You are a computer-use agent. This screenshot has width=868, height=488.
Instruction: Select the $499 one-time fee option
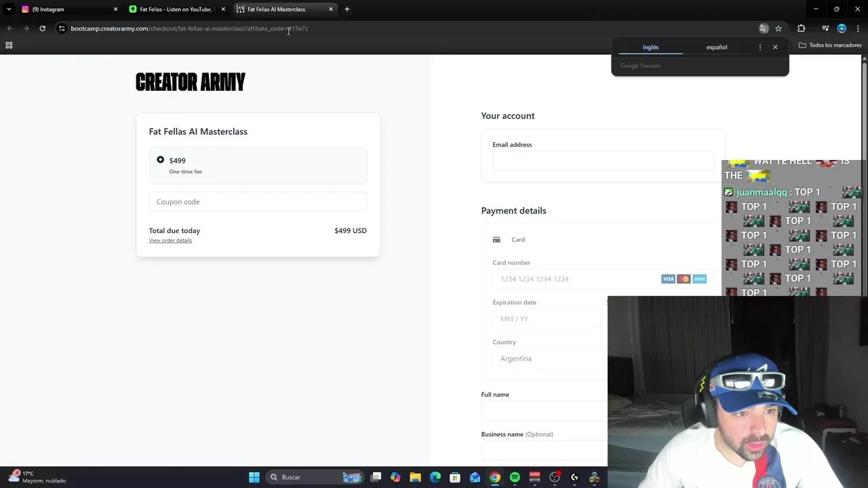[258, 165]
